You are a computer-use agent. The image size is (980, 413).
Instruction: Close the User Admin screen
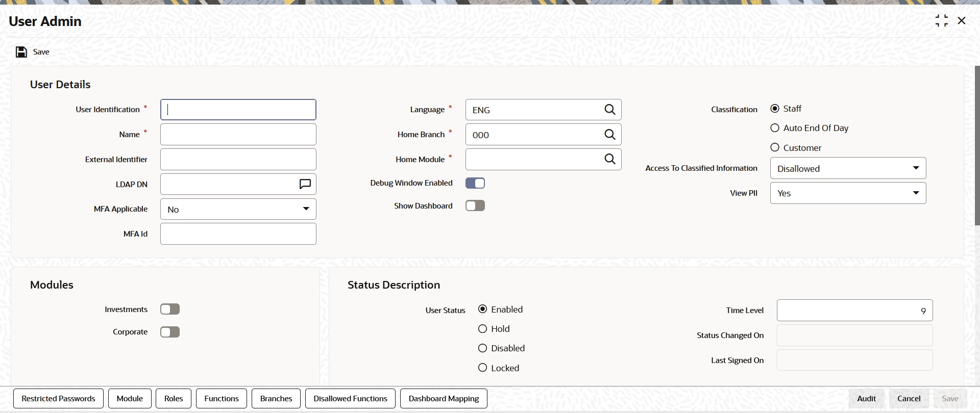click(962, 20)
